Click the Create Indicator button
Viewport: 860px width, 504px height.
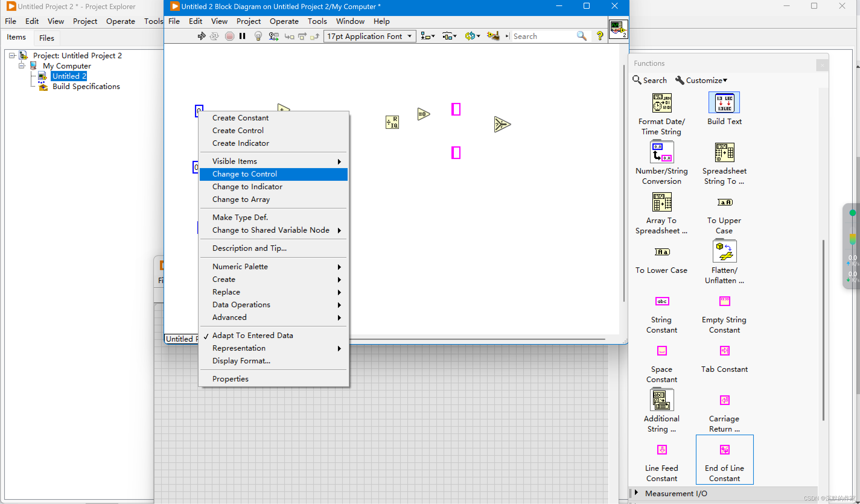tap(240, 143)
